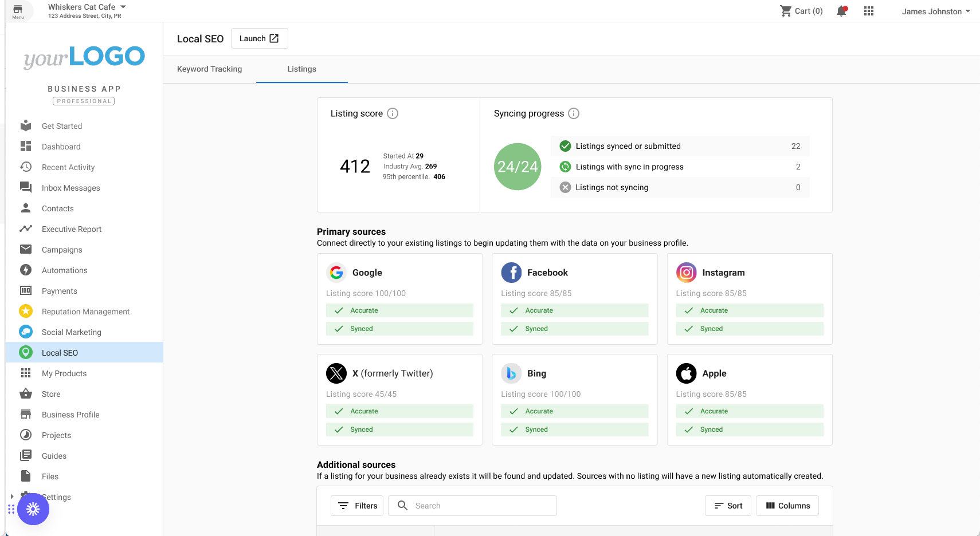Viewport: 980px width, 536px height.
Task: Click the Store basket icon
Action: 26,393
